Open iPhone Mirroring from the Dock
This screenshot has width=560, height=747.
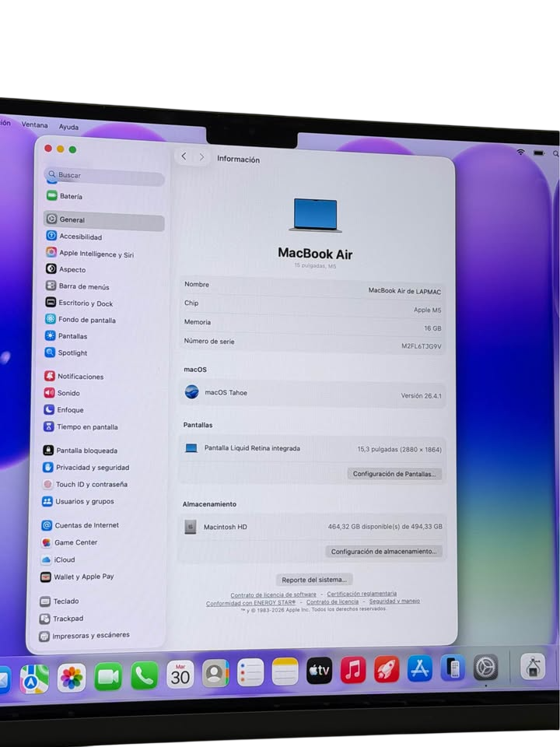tap(453, 668)
